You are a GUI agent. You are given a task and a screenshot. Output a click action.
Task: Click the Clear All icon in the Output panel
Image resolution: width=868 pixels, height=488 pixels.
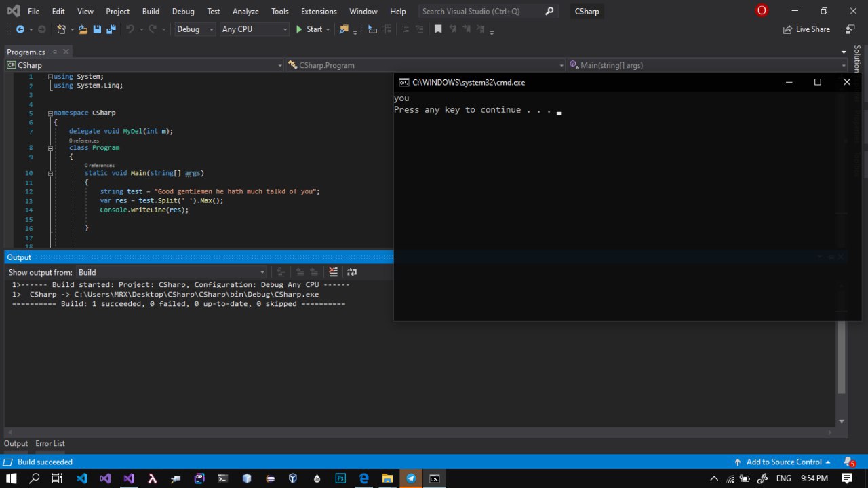(333, 272)
